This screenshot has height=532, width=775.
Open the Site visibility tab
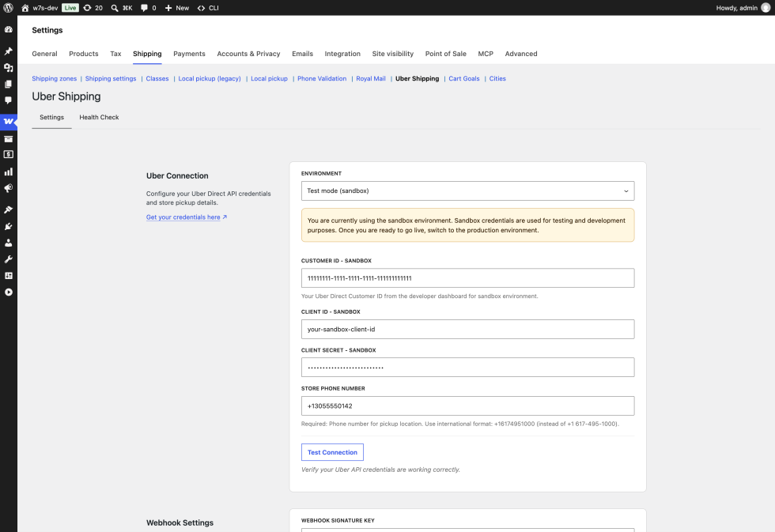pyautogui.click(x=393, y=54)
